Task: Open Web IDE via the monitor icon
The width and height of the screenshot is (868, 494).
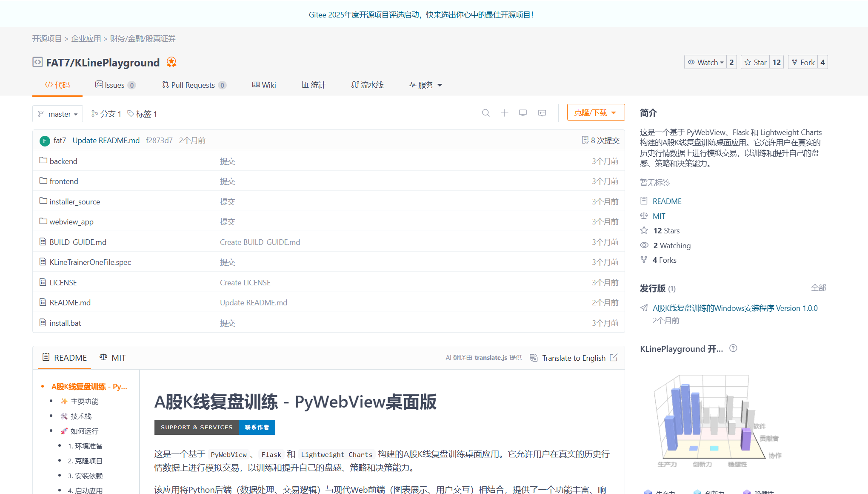Action: pyautogui.click(x=523, y=113)
